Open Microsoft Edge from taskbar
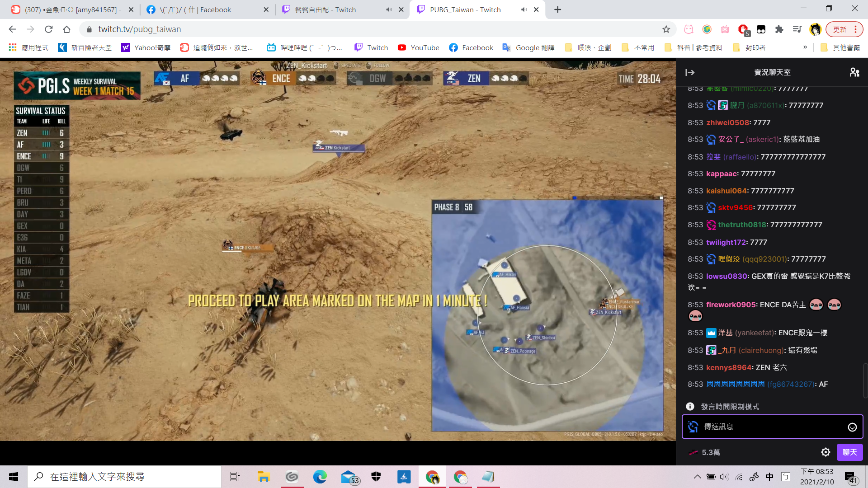The height and width of the screenshot is (488, 868). tap(320, 477)
